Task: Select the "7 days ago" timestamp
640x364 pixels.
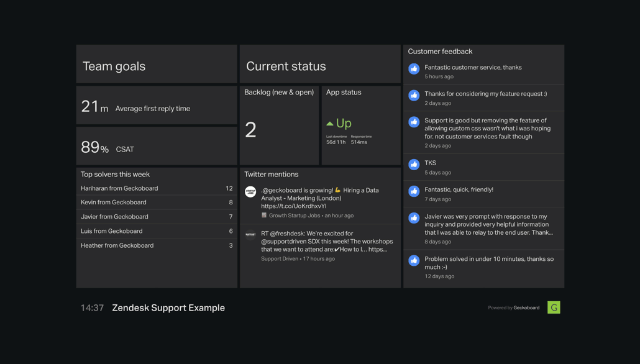Action: 437,199
